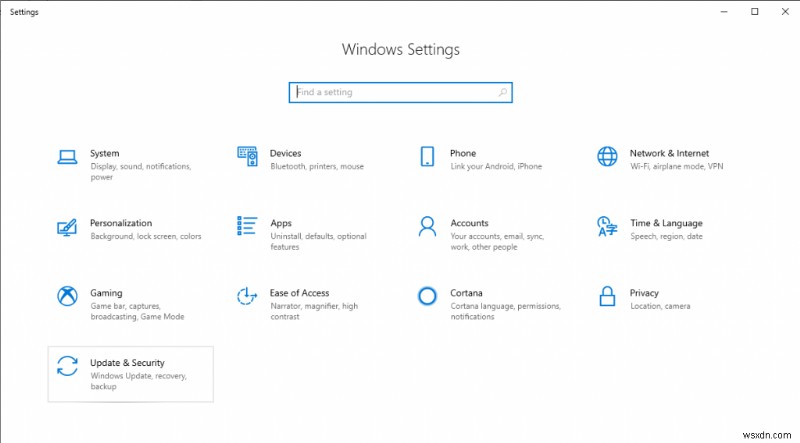The image size is (800, 443).
Task: Click the Time & Language icon
Action: (x=607, y=226)
